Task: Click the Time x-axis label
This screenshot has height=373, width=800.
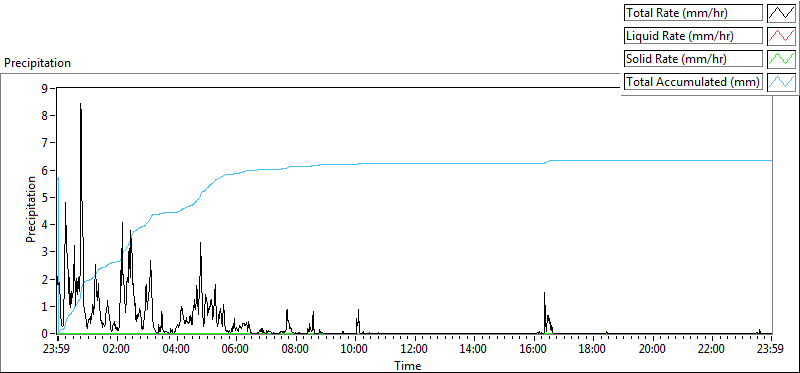Action: pyautogui.click(x=407, y=366)
